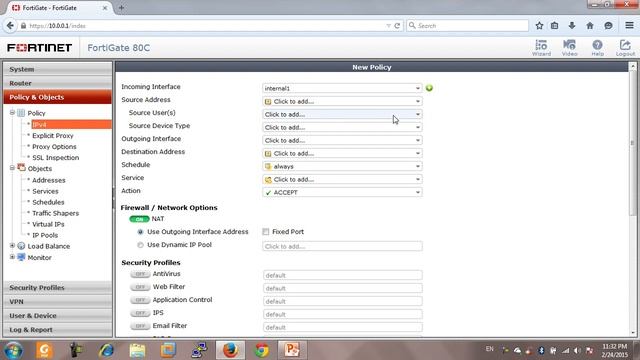Open the Source Address dropdown
640x360 pixels.
coord(342,101)
